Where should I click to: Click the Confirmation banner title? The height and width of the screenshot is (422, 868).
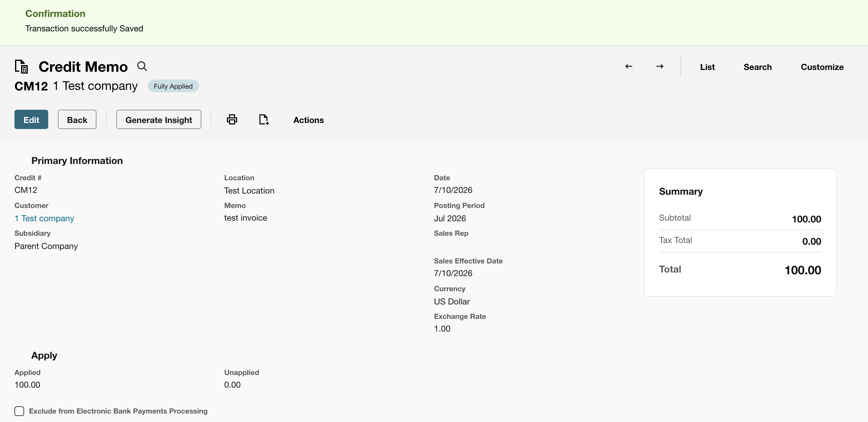point(55,13)
